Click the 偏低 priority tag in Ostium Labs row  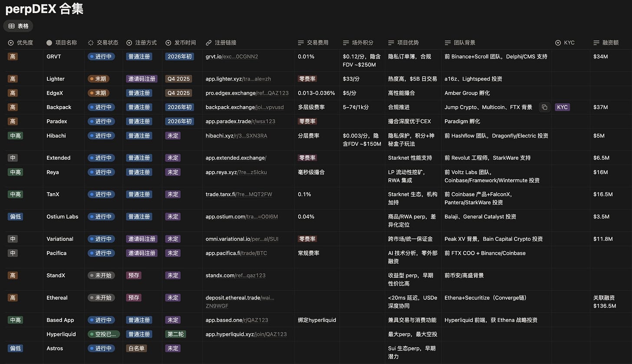[x=15, y=216]
